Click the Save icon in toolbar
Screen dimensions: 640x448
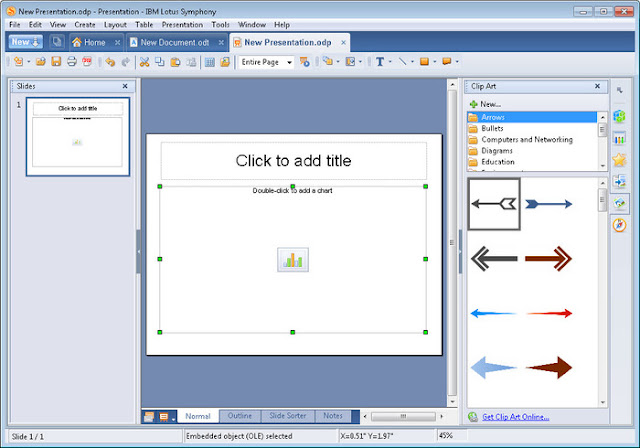click(x=56, y=62)
